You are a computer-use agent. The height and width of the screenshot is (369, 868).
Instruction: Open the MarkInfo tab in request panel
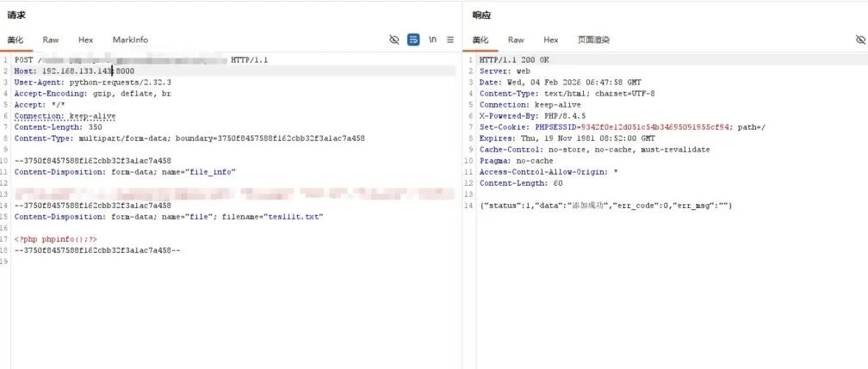click(130, 40)
